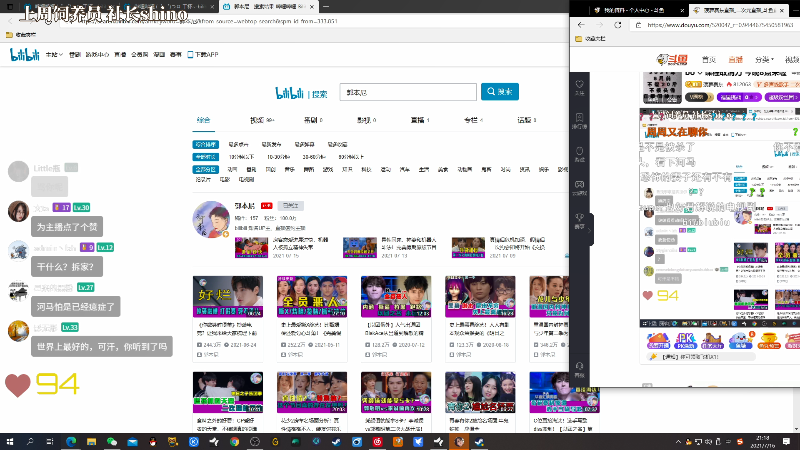Viewport: 800px width, 450px height.
Task: Switch to the 专栏 results tab
Action: point(473,120)
